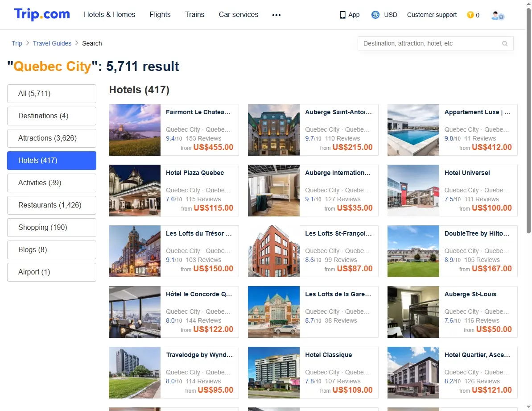Click the US$455.00 price
Screen dimensions: 532x411
point(213,147)
